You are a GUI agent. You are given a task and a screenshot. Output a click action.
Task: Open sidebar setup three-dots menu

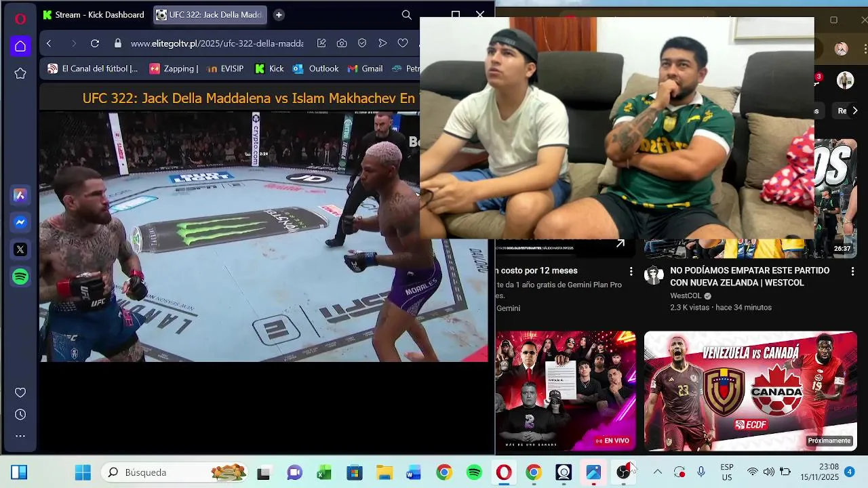(20, 436)
